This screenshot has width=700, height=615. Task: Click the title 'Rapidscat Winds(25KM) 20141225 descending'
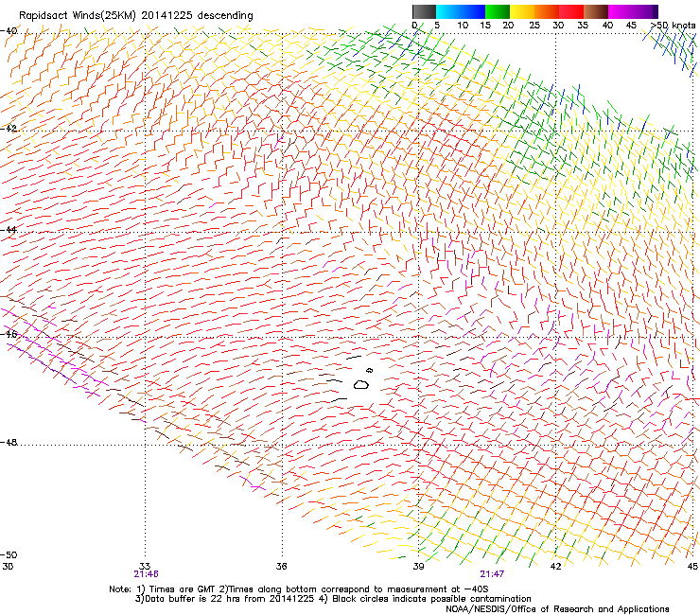coord(135,16)
